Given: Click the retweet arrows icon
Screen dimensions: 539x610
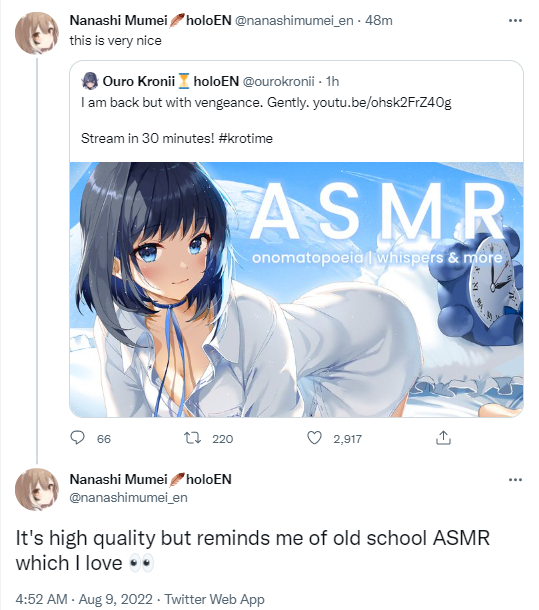Looking at the screenshot, I should pyautogui.click(x=193, y=438).
